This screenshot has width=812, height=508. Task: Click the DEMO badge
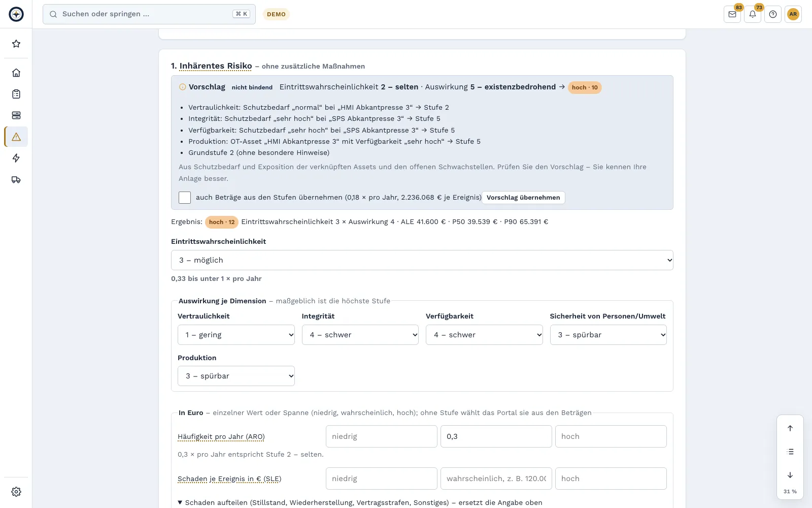(x=276, y=14)
